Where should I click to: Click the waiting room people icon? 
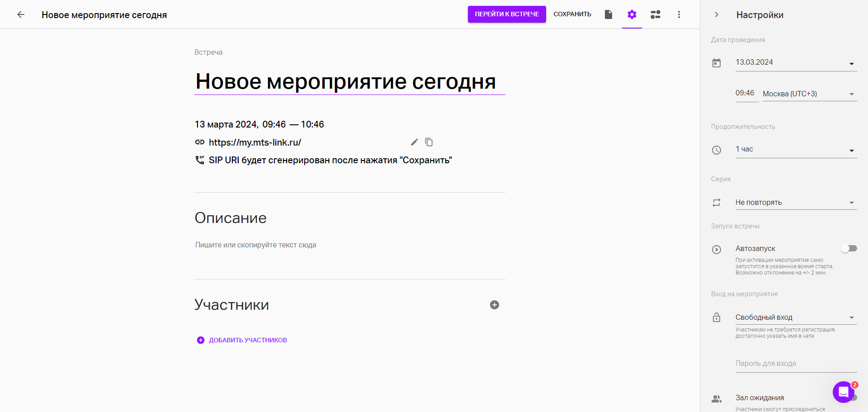pyautogui.click(x=717, y=399)
